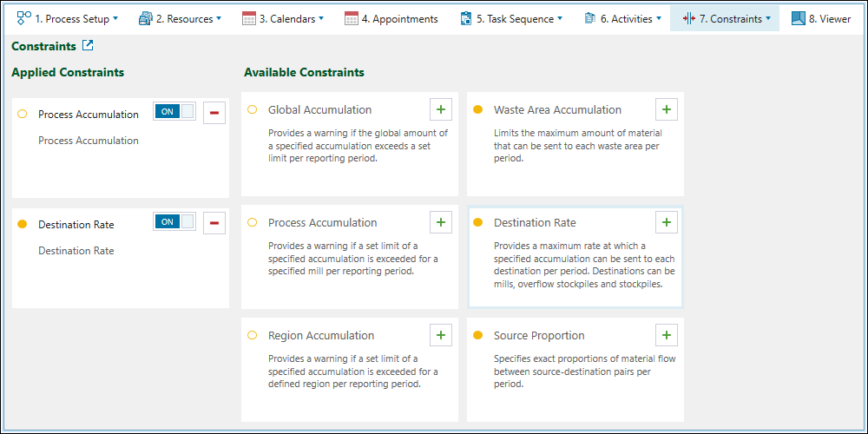Expand the Resources dropdown arrow
868x434 pixels.
point(218,18)
